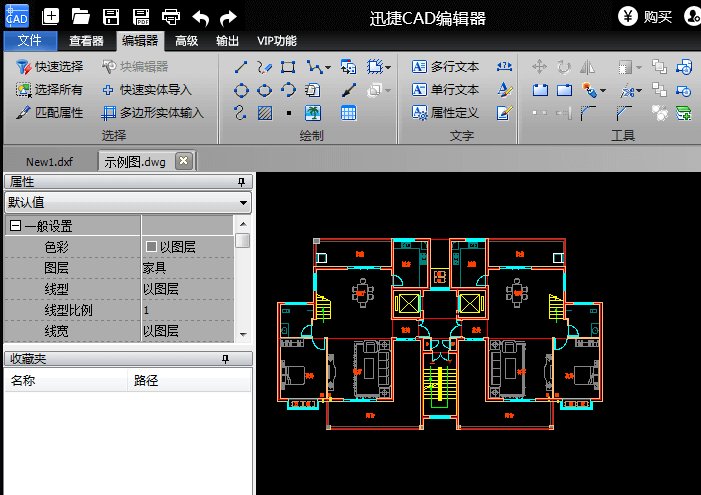
Task: Open file using the folder icon
Action: (x=81, y=16)
